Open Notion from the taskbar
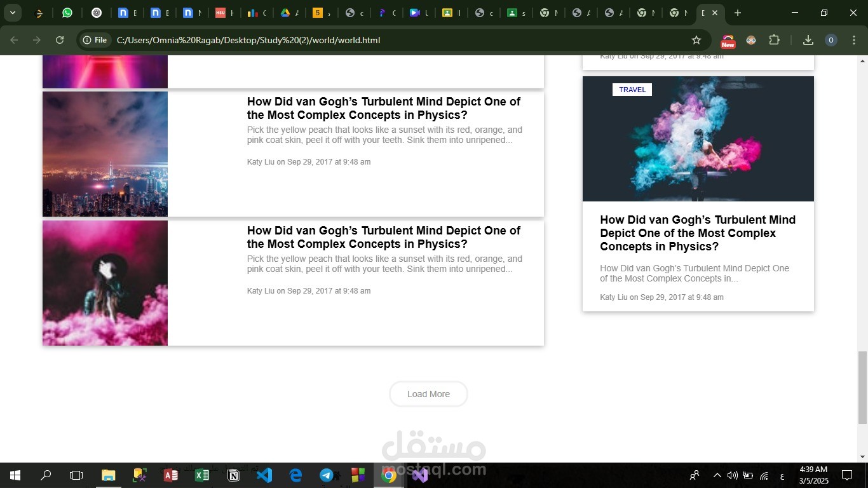 [x=233, y=475]
